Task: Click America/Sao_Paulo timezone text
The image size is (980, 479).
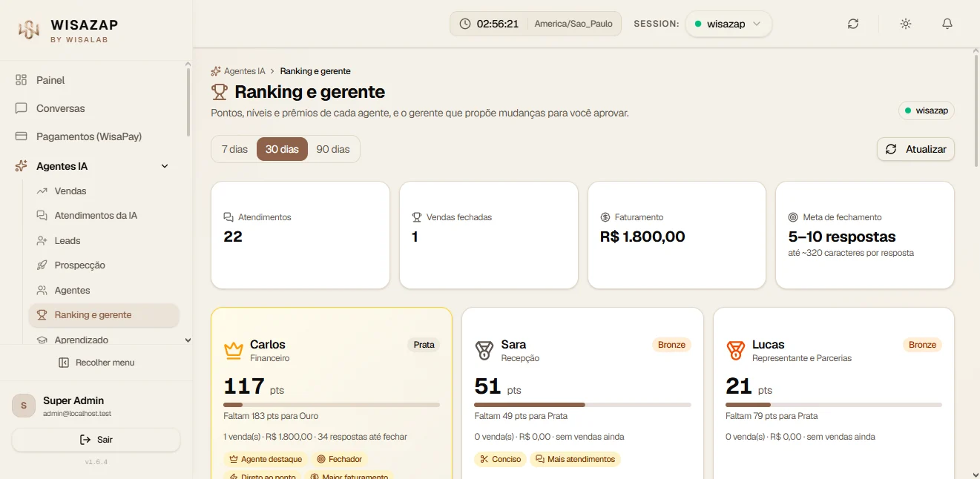Action: pos(574,24)
